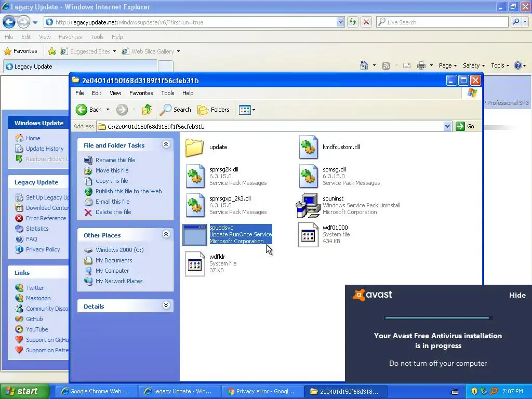Click Rename this file task
This screenshot has height=399, width=532.
(115, 160)
